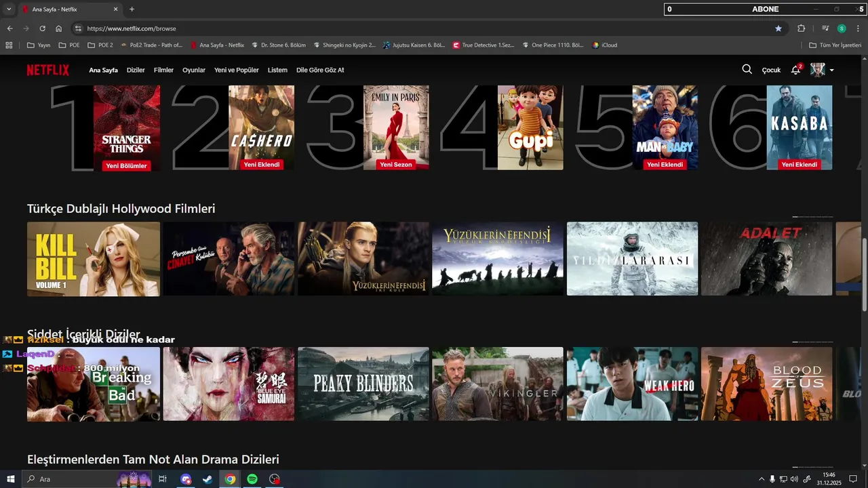This screenshot has width=868, height=488.
Task: Open Yeni ve Popüler nav item
Action: click(237, 70)
